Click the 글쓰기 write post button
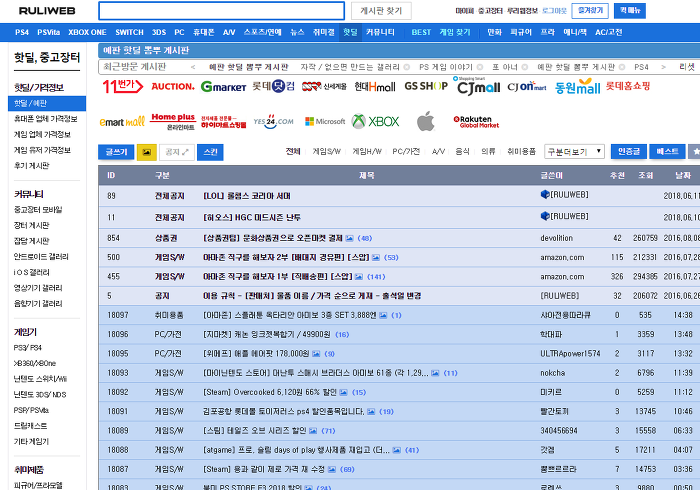Screen dimensions: 700x490 pyautogui.click(x=116, y=152)
